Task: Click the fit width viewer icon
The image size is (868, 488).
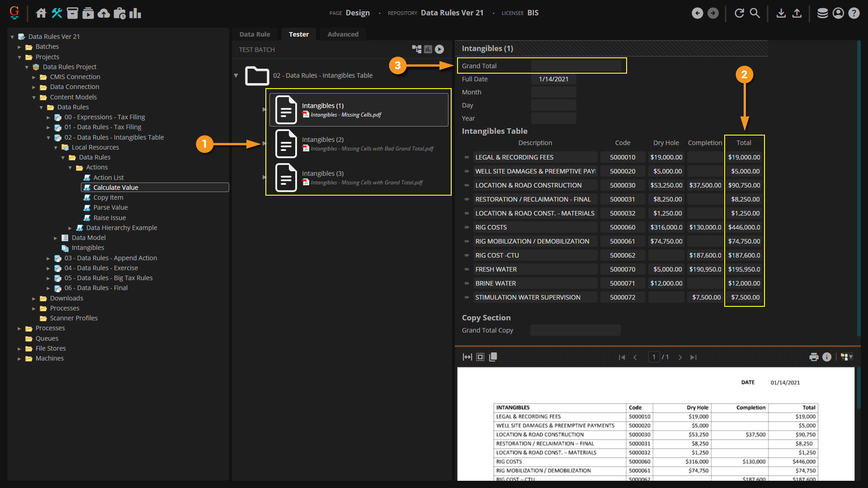Action: pos(467,357)
